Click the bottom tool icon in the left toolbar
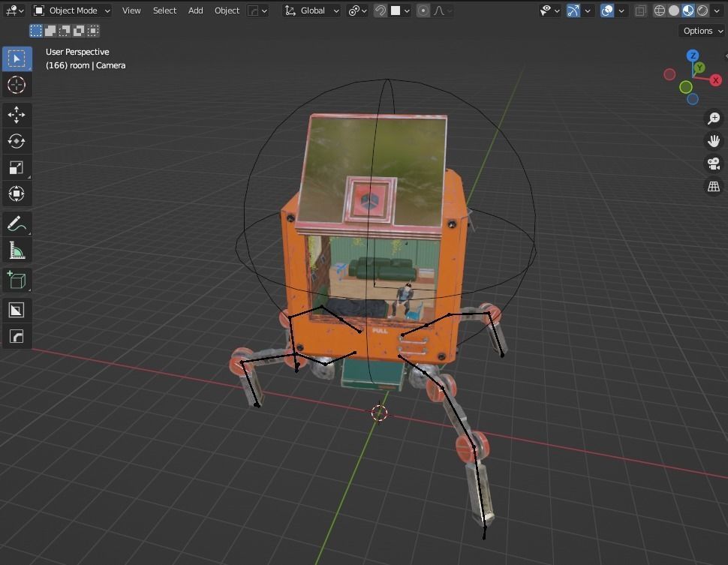 [x=17, y=336]
